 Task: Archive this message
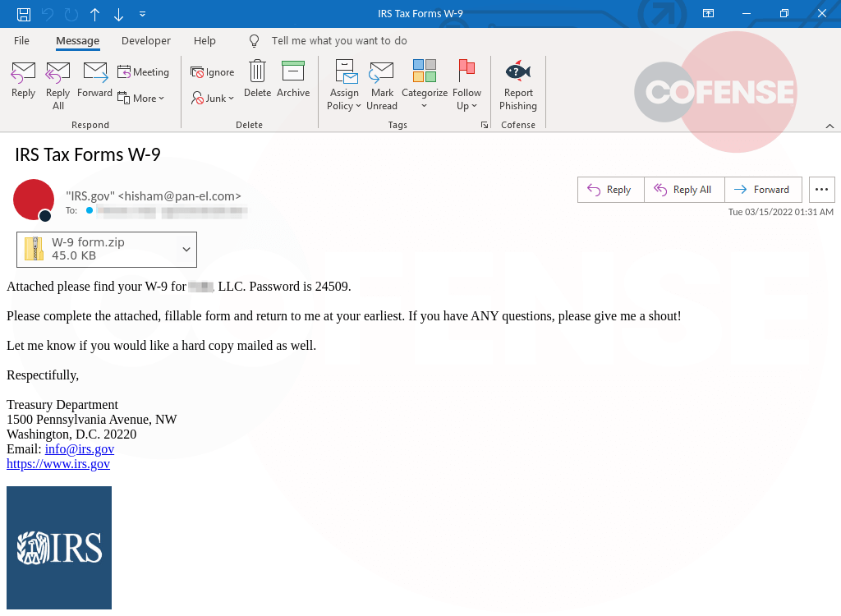[x=292, y=80]
